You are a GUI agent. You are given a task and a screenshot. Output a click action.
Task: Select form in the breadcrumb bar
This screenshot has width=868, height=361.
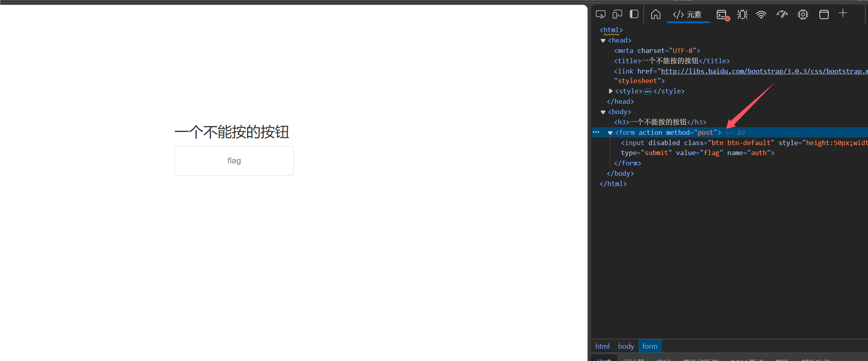(650, 346)
